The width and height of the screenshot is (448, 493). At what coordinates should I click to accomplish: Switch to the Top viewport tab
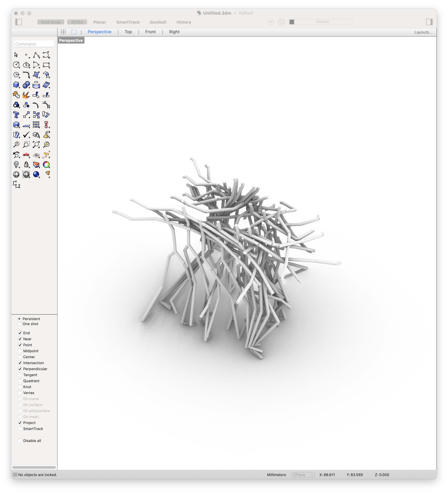coord(128,31)
